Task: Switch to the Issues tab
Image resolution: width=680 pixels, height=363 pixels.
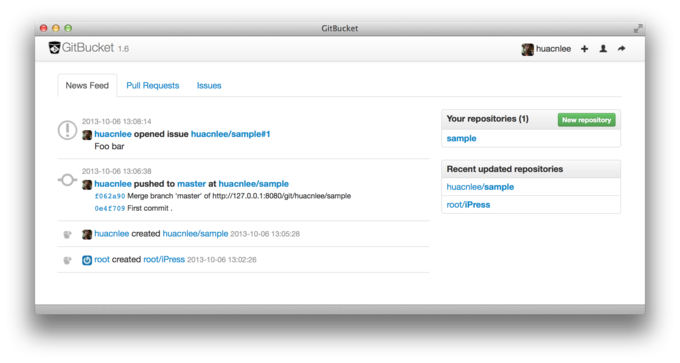Action: [x=209, y=85]
